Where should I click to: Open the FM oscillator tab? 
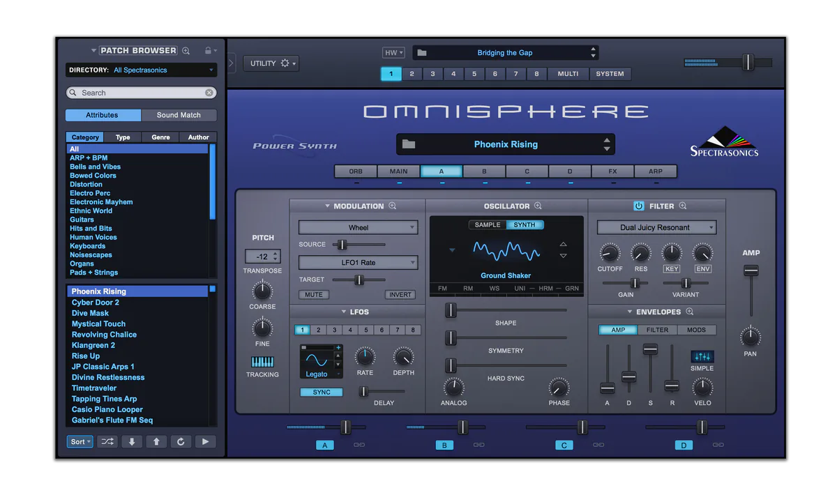[x=442, y=289]
